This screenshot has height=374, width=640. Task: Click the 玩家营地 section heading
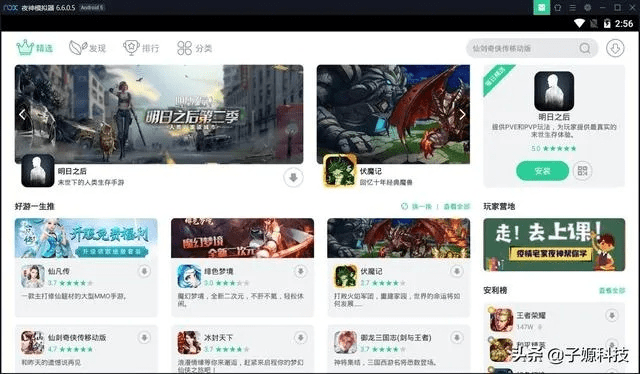(x=499, y=207)
